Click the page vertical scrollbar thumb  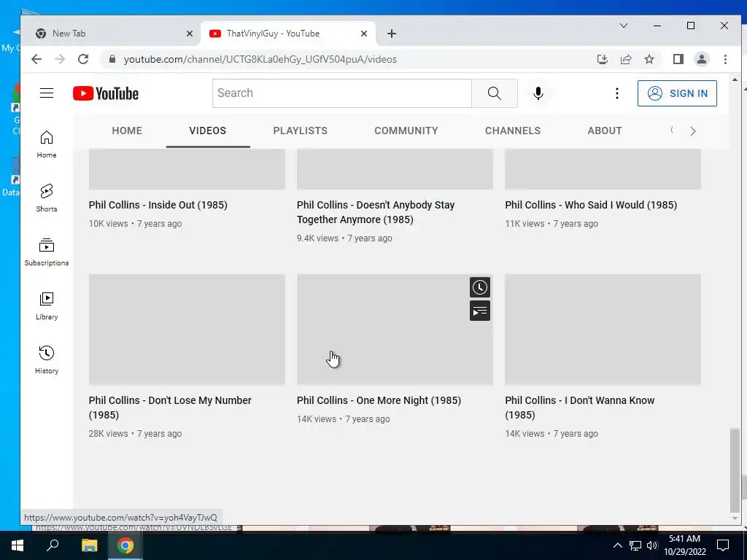734,470
